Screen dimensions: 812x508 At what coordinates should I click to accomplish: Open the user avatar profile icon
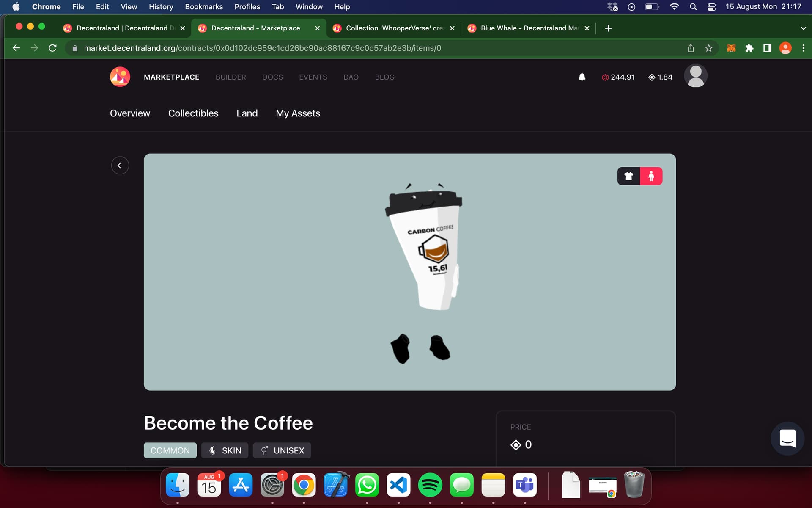(695, 76)
